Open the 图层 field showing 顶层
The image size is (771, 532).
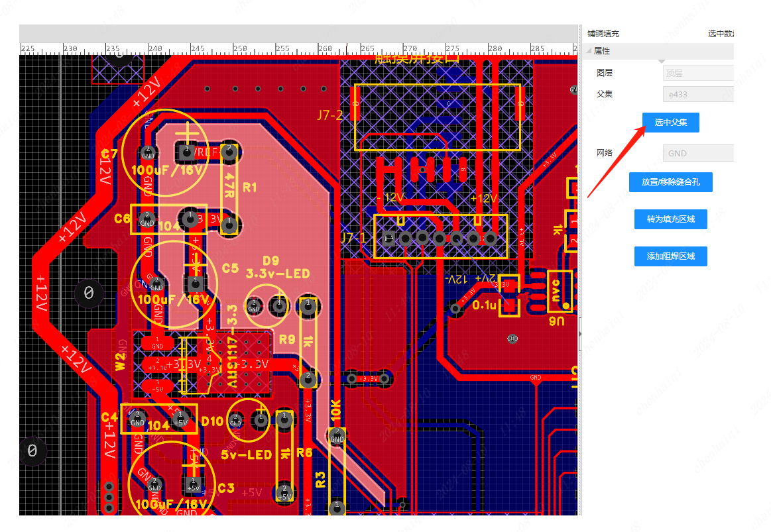pos(698,73)
